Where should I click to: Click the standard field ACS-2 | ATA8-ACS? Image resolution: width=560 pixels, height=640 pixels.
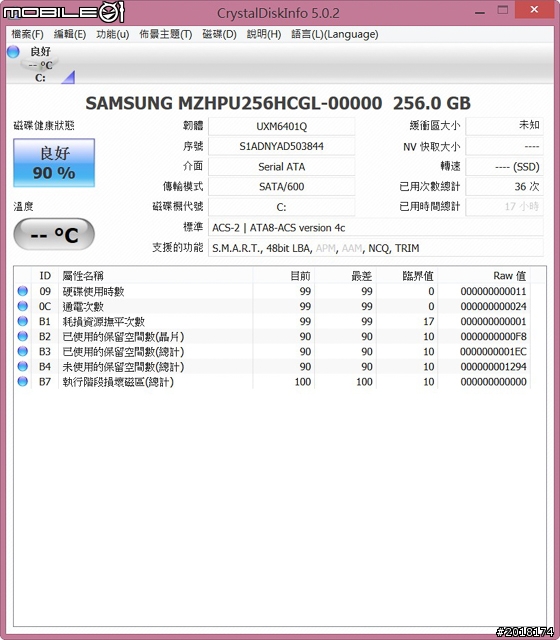click(376, 227)
